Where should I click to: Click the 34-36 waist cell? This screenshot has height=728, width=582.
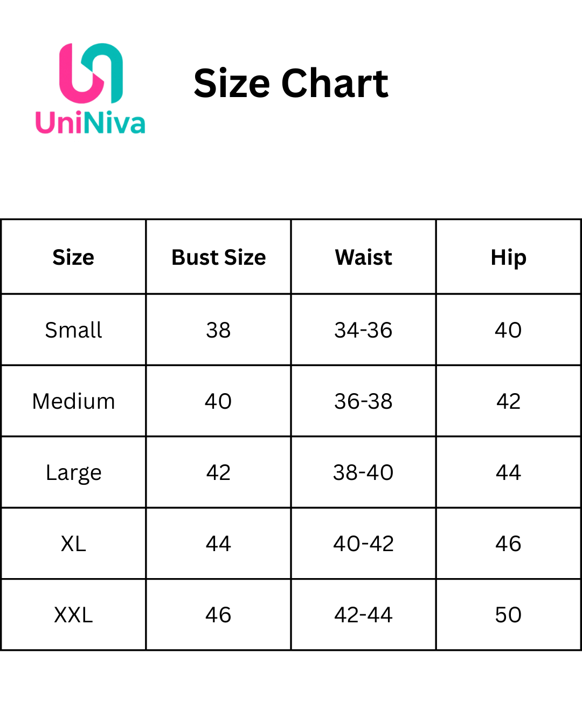tap(363, 330)
